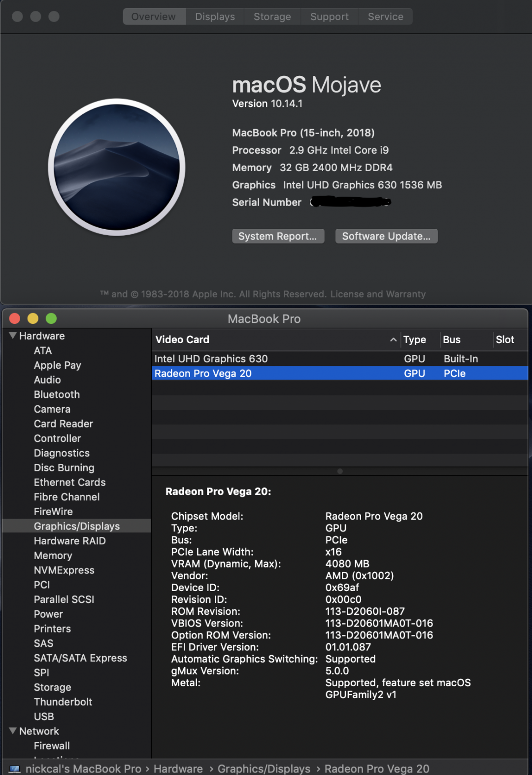
Task: Select PCI in the sidebar
Action: pyautogui.click(x=42, y=585)
